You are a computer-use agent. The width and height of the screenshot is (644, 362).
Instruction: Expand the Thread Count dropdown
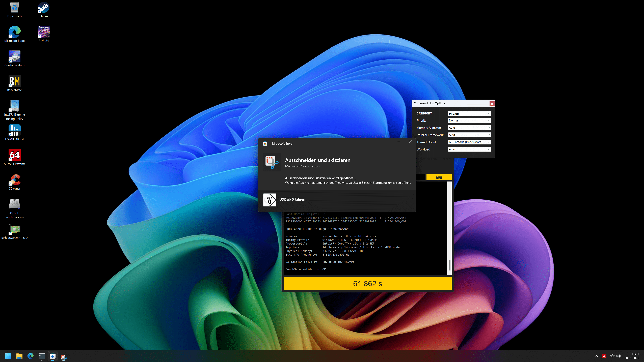(x=469, y=142)
